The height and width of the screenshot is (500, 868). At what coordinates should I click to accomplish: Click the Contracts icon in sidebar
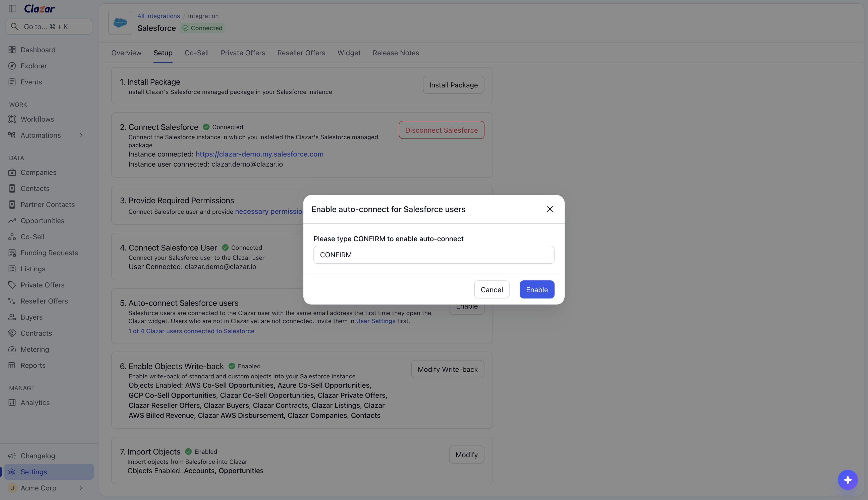click(x=12, y=333)
